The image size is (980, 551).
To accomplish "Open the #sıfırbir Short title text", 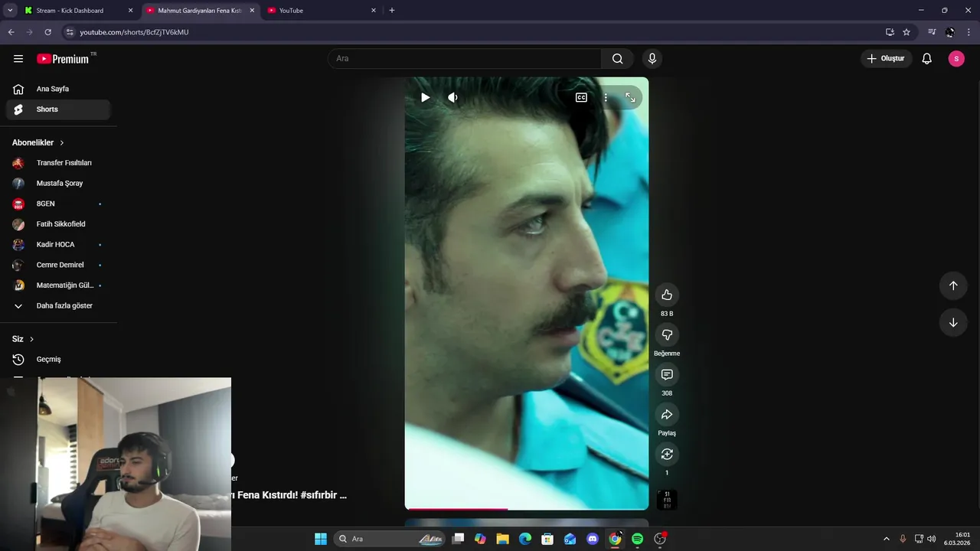I will point(289,495).
